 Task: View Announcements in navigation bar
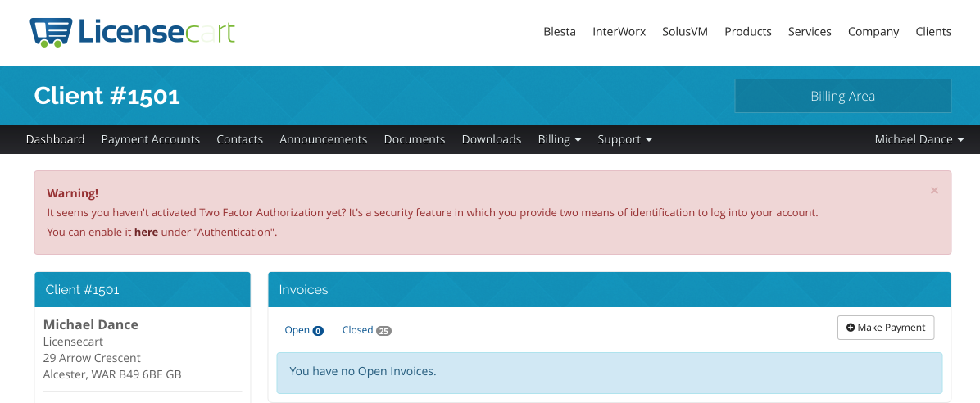[323, 139]
